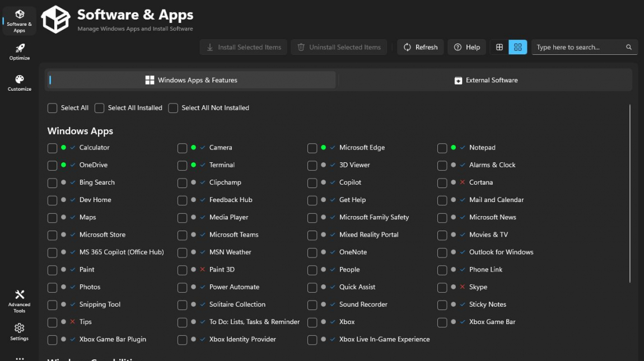
Task: Tick the Calculator checkbox
Action: pyautogui.click(x=52, y=148)
